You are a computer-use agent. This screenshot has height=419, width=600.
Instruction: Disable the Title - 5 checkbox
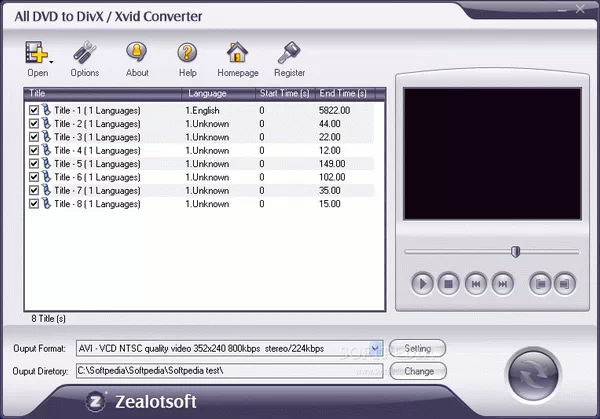coord(34,163)
